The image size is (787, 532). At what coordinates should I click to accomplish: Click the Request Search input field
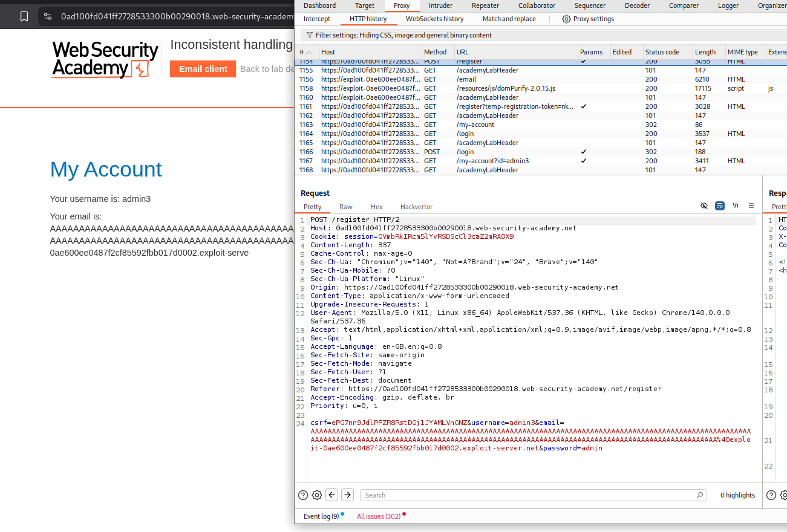(532, 495)
